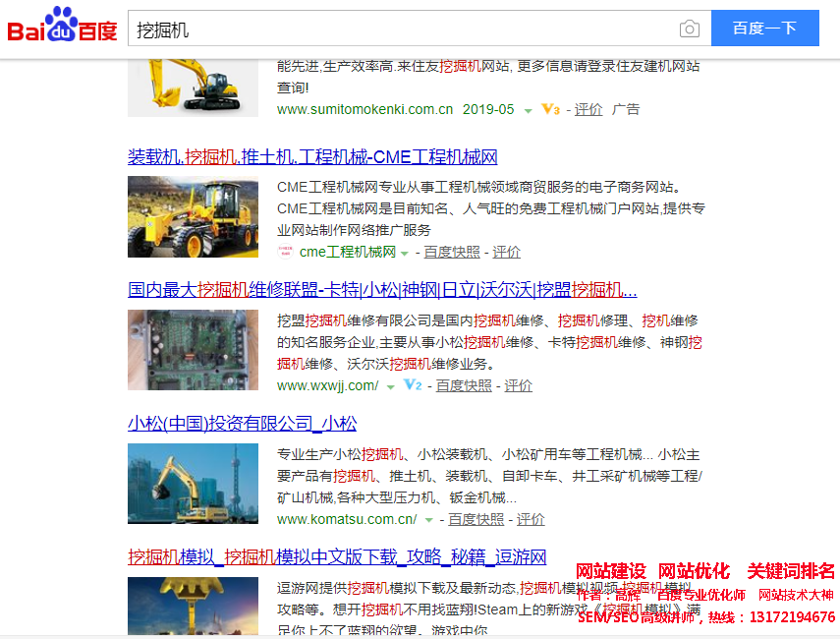Screen dimensions: 840x639
Task: Open the yellow excavator thumbnail at top
Action: tap(193, 87)
